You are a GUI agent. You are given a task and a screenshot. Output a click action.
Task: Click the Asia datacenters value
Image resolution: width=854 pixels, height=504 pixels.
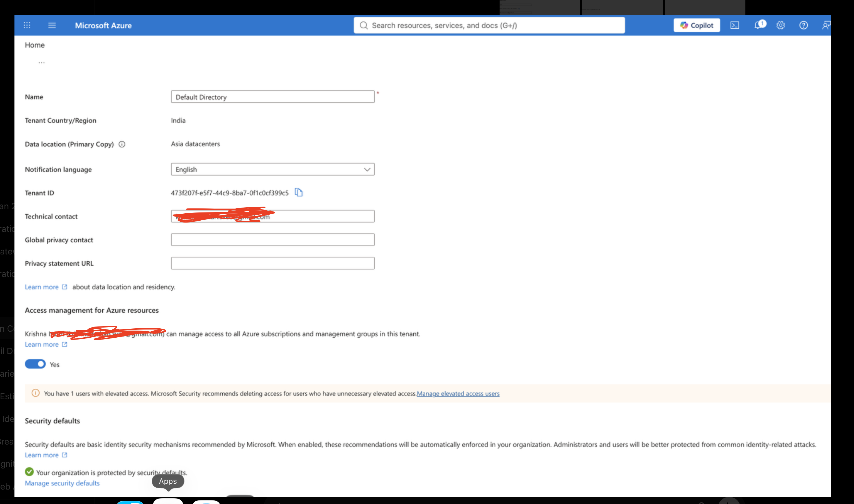[x=195, y=144]
